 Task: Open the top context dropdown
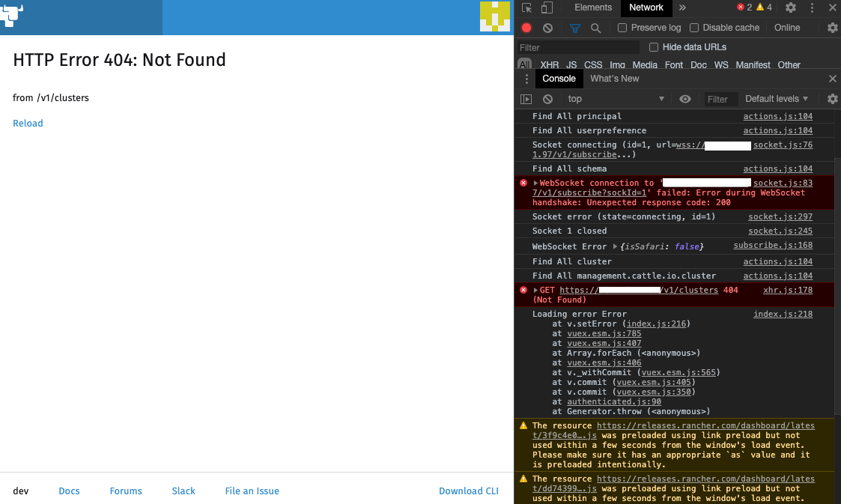pyautogui.click(x=616, y=99)
